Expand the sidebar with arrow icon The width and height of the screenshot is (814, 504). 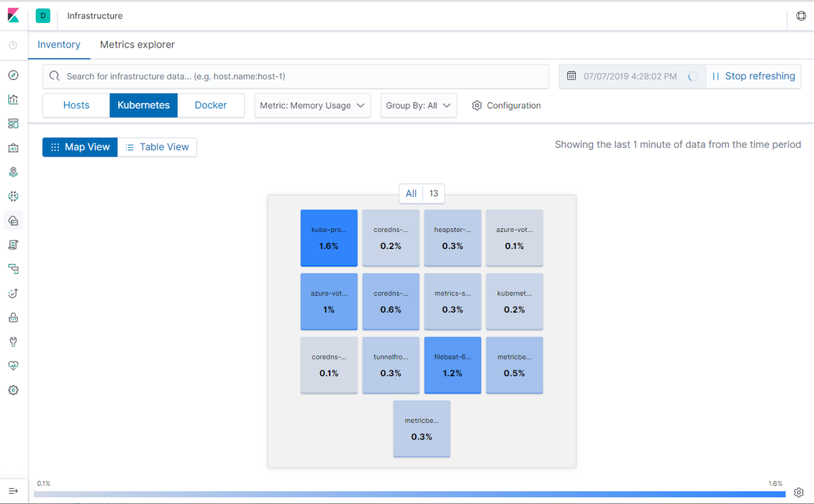[13, 490]
